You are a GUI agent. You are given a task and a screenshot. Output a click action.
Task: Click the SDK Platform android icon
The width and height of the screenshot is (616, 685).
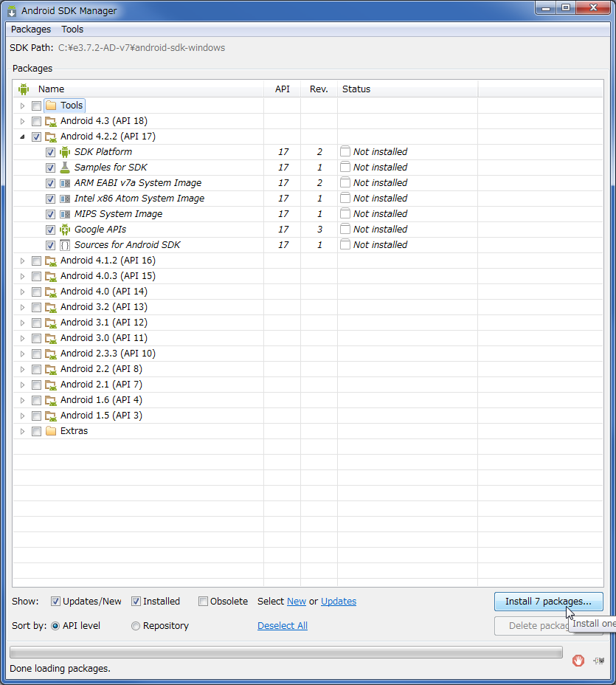[x=65, y=152]
